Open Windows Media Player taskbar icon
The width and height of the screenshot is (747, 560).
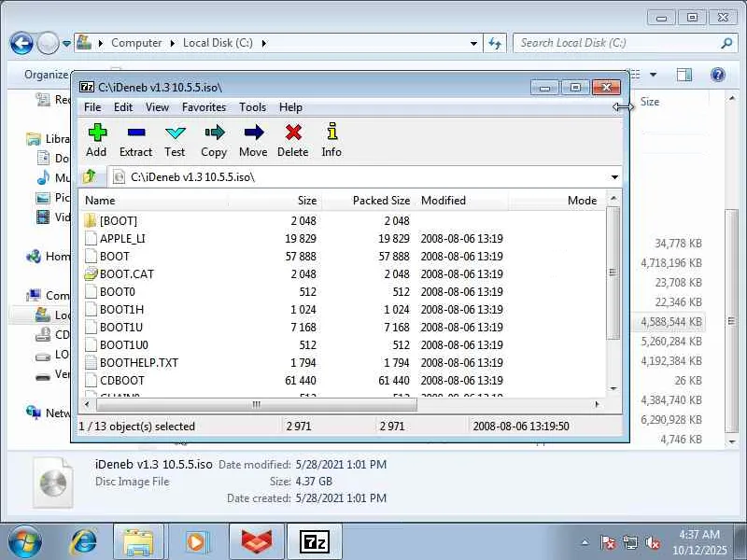click(x=195, y=542)
